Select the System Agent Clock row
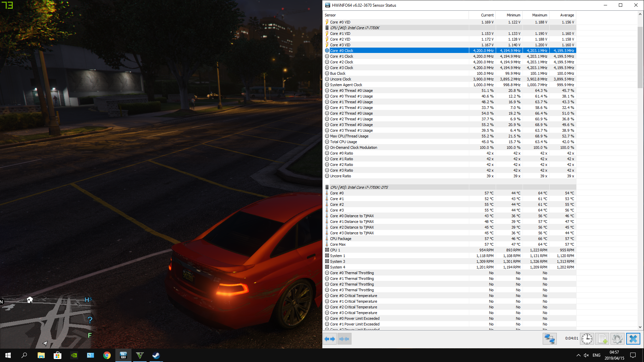644x362 pixels. click(x=450, y=85)
